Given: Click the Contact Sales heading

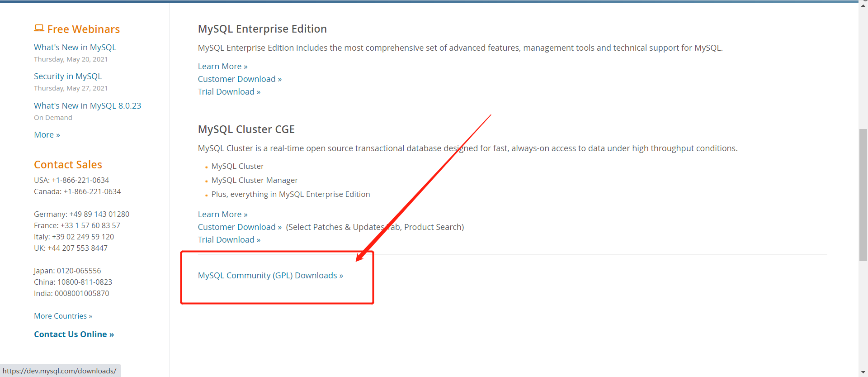Looking at the screenshot, I should 68,165.
